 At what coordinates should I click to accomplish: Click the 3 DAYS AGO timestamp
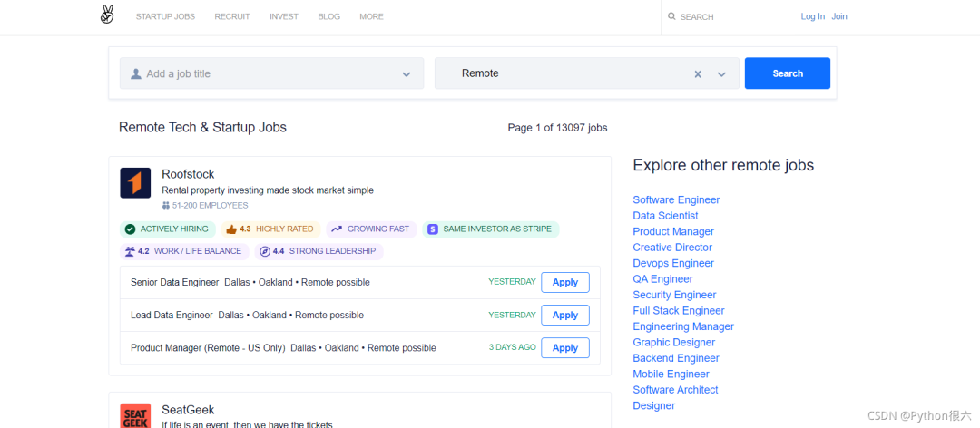pos(512,347)
